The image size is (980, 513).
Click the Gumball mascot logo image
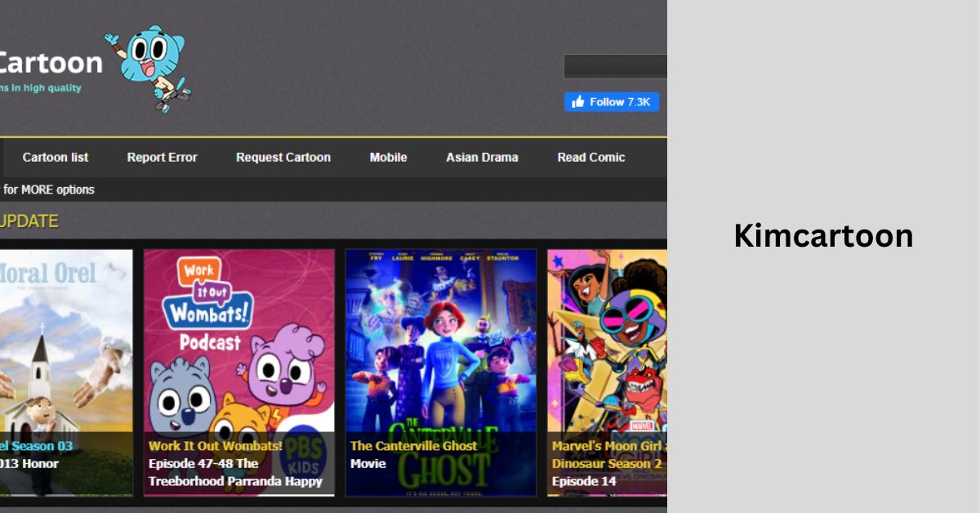point(149,69)
